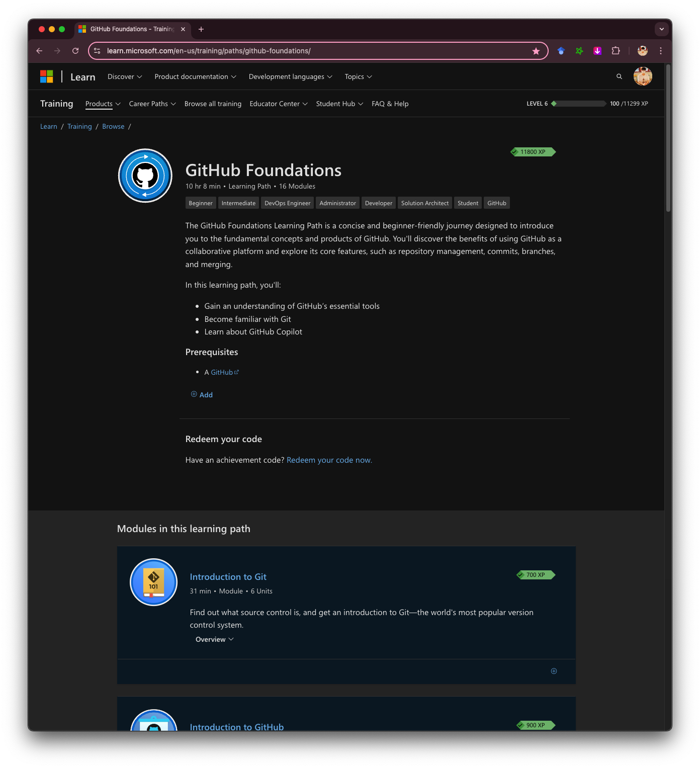Open the Extensions puzzle piece menu

coord(616,51)
